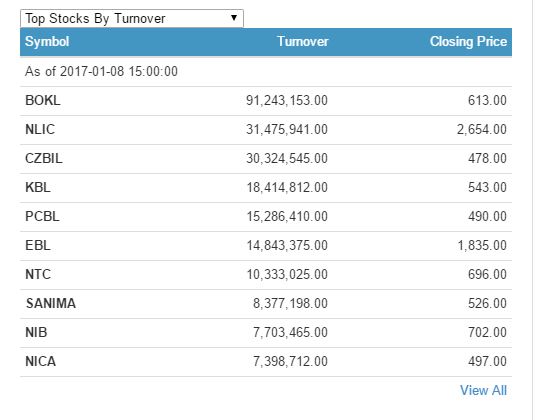Select the SANIMA stock symbol
The image size is (535, 420).
point(51,303)
